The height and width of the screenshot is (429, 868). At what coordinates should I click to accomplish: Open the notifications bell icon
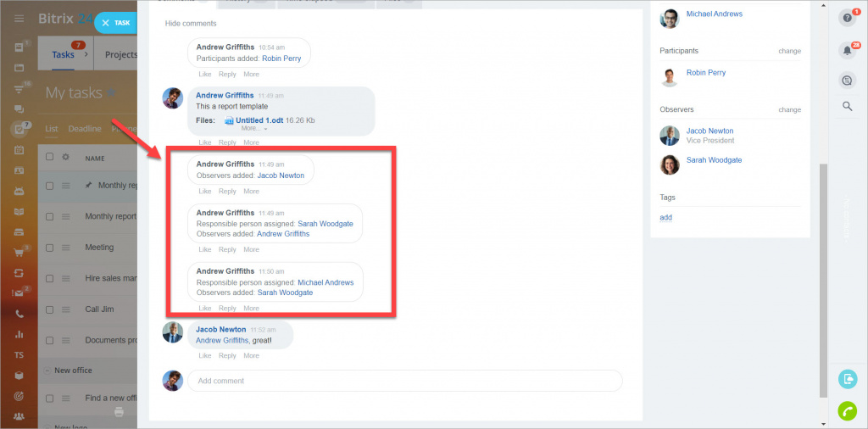847,51
